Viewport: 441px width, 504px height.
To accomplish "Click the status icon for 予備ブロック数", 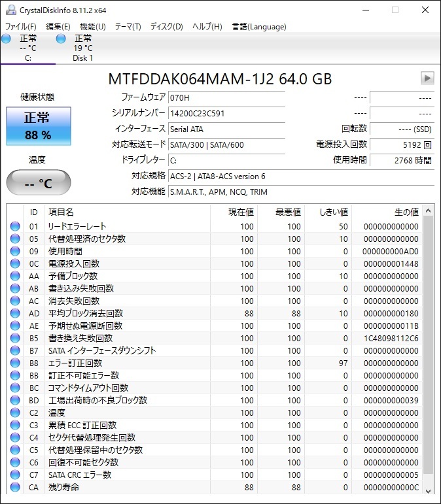I will click(15, 276).
